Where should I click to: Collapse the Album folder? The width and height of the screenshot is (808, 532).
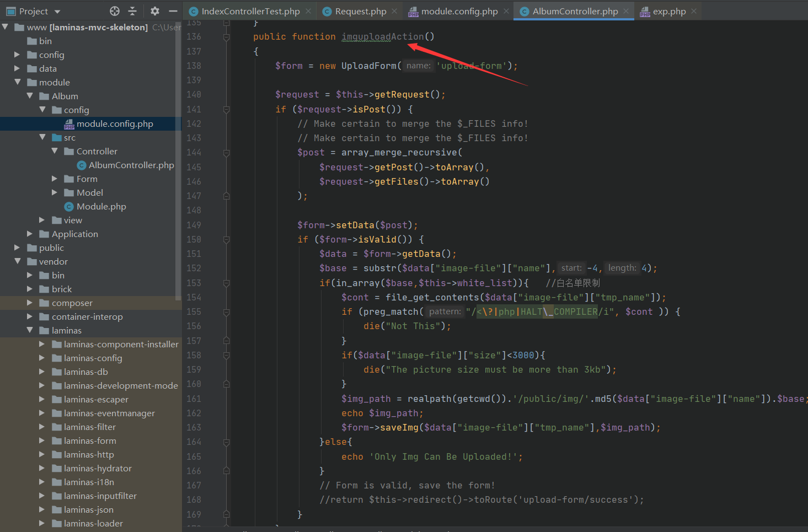coord(30,95)
